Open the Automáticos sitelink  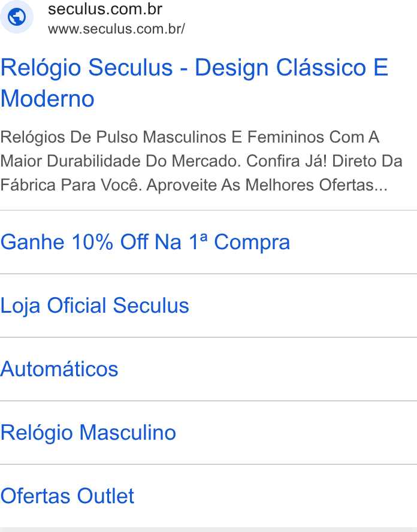click(59, 369)
